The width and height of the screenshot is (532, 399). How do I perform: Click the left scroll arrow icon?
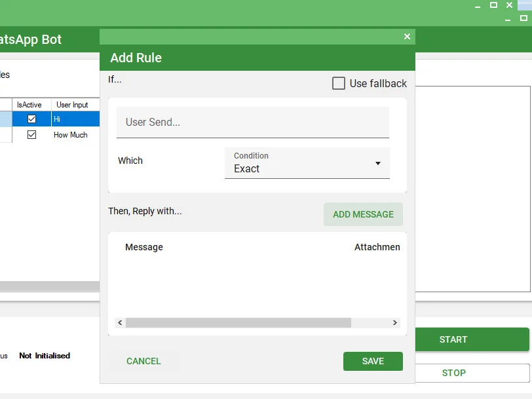[120, 322]
